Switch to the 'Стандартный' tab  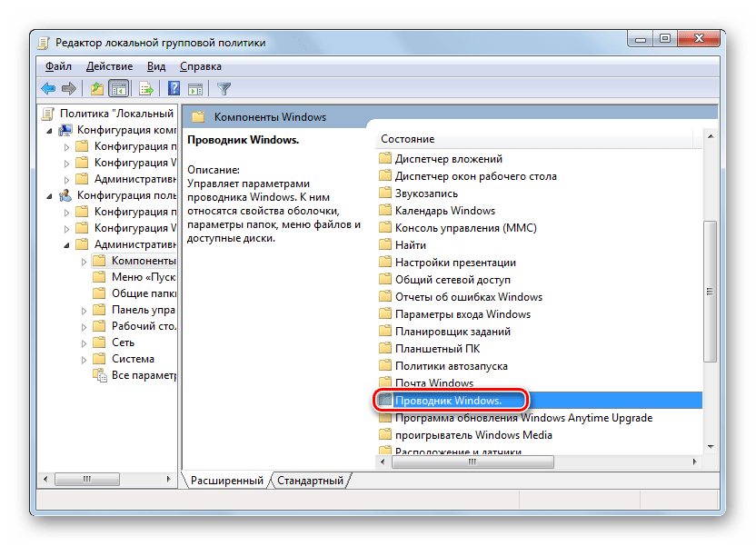310,480
